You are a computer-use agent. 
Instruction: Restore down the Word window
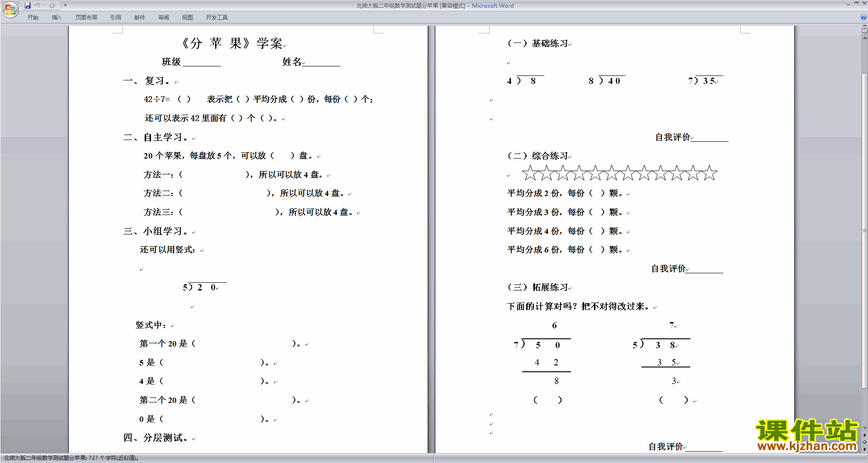coord(856,4)
